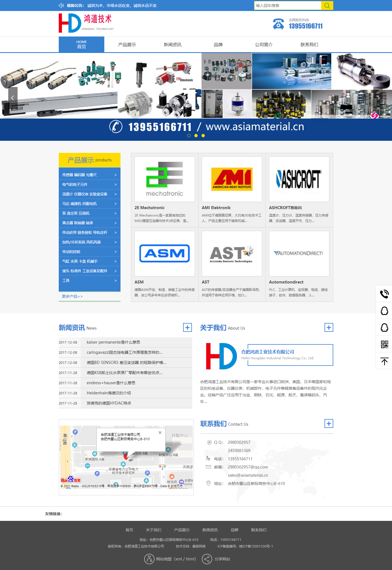This screenshot has height=570, width=392.
Task: Click the footer 赛普网络 link
Action: [199, 546]
